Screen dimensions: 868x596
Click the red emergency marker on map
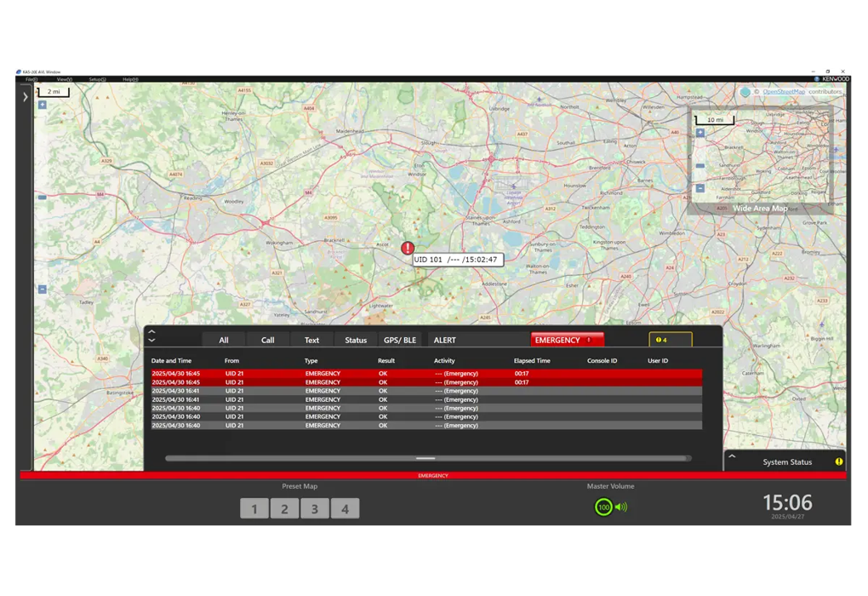pos(408,248)
